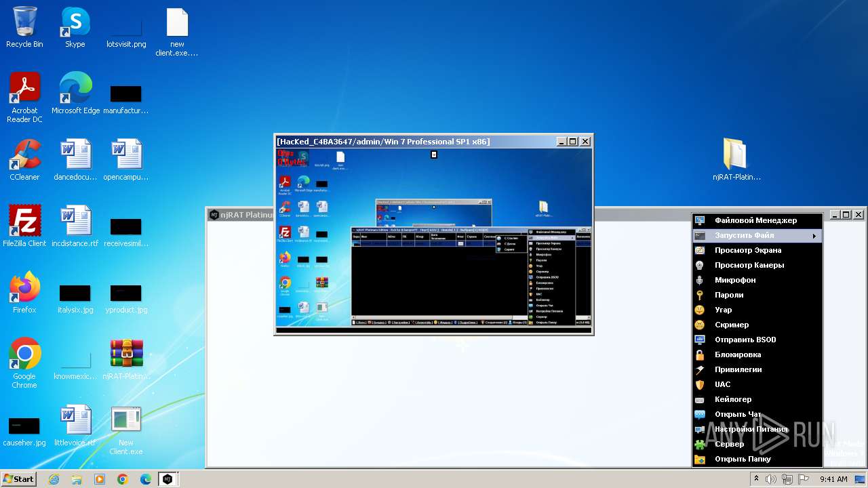
Task: Select the New Client.exe application icon
Action: [x=126, y=430]
